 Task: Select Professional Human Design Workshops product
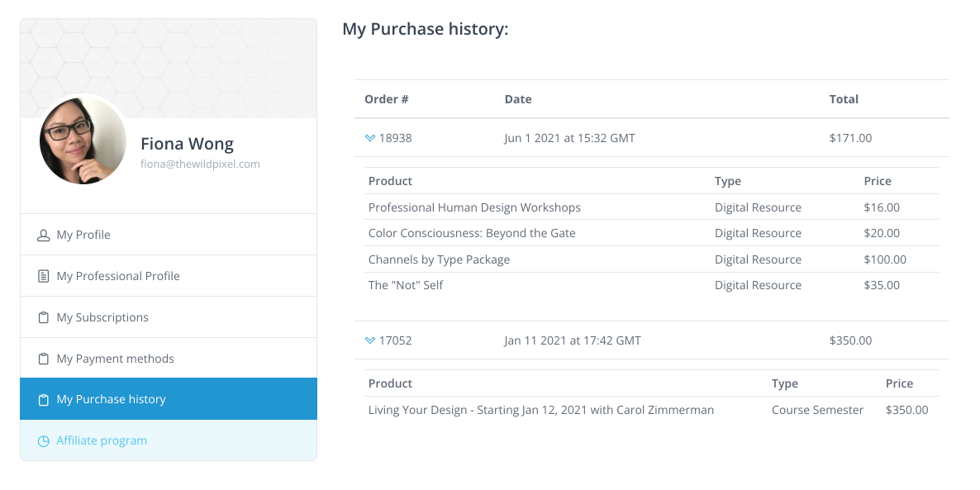click(x=474, y=208)
